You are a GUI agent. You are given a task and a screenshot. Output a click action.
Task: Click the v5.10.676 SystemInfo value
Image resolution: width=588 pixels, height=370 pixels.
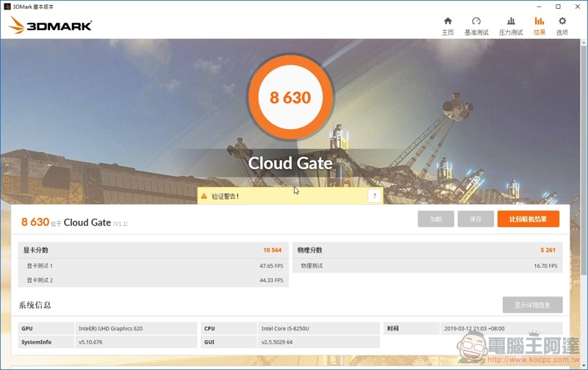tap(90, 342)
